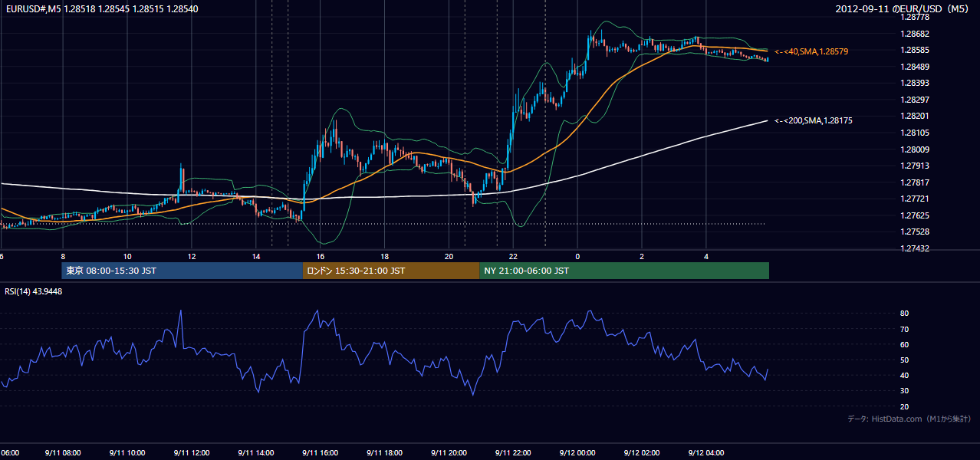Click the 1.28489 price axis label
The height and width of the screenshot is (460, 980).
coord(913,67)
